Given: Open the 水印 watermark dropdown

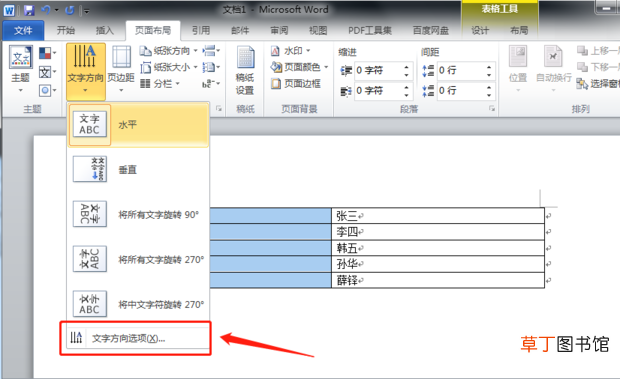Looking at the screenshot, I should (x=290, y=51).
